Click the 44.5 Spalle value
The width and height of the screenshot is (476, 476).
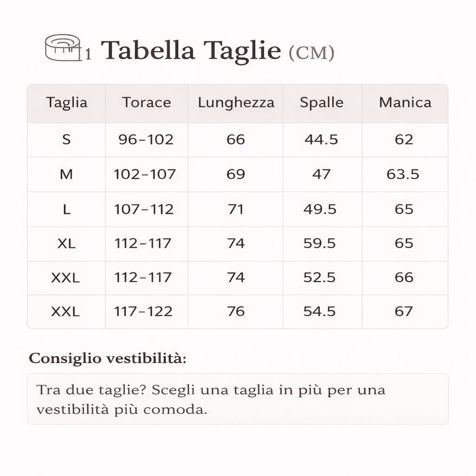[321, 139]
